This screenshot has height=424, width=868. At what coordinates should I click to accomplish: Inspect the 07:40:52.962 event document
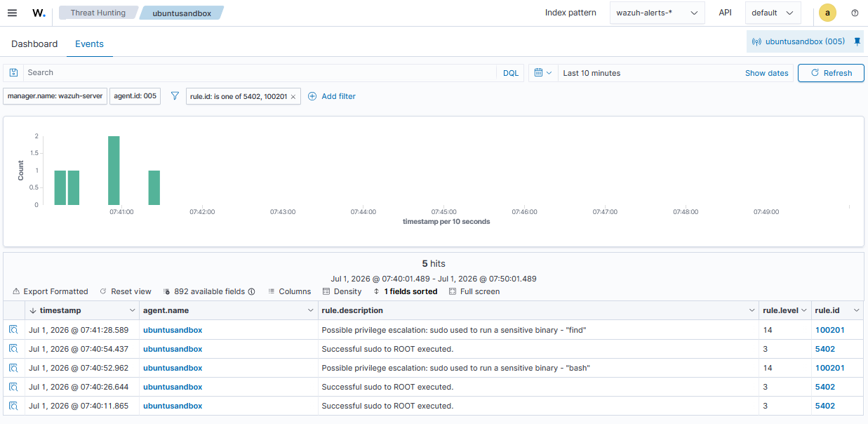pyautogui.click(x=13, y=368)
